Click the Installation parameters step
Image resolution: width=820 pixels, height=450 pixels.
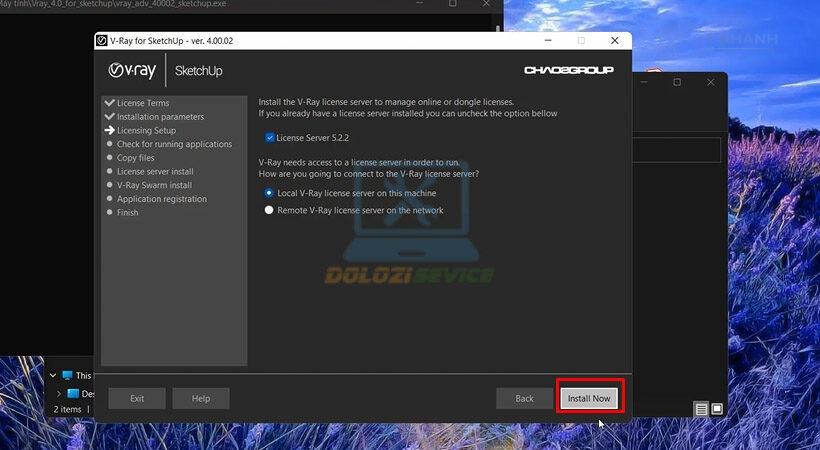(160, 117)
